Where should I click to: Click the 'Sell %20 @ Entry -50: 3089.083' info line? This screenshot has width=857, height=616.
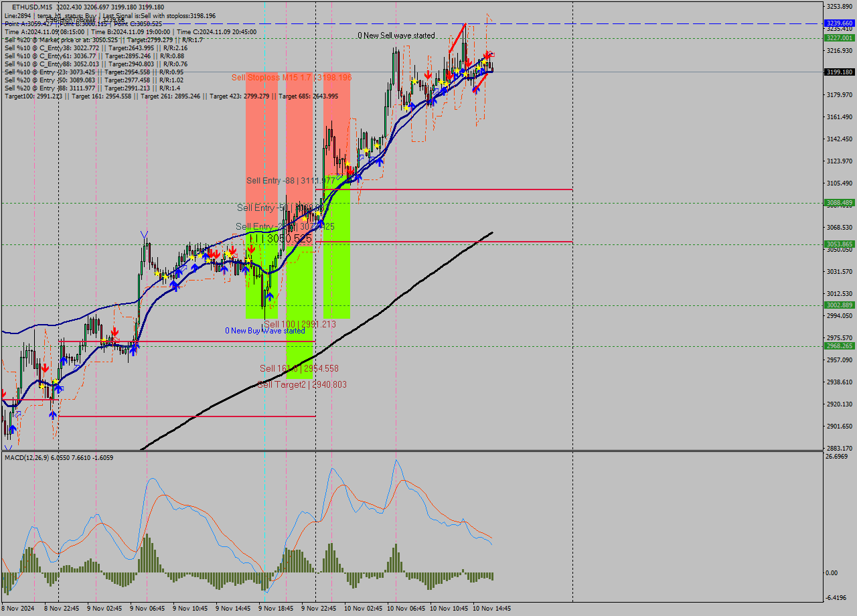tap(94, 80)
